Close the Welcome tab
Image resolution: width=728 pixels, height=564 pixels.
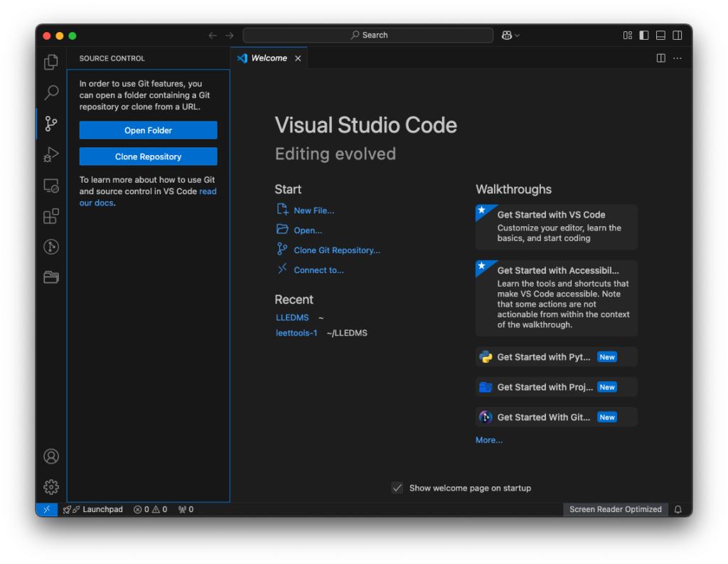[x=298, y=58]
